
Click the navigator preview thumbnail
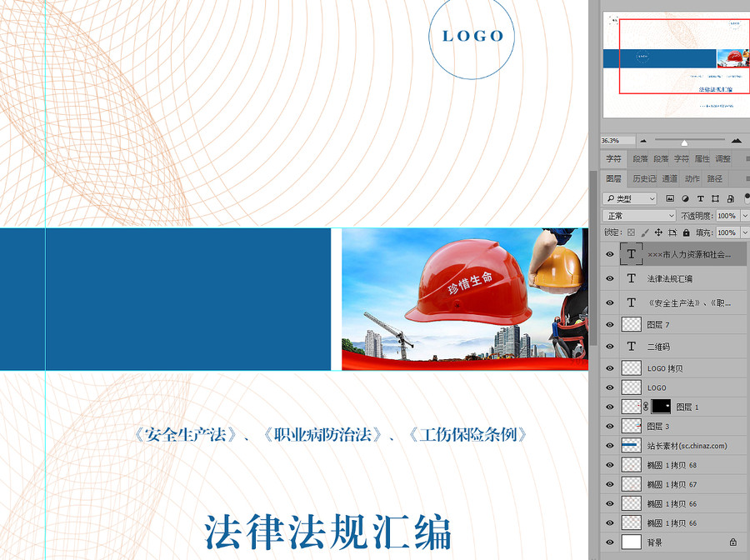(677, 65)
